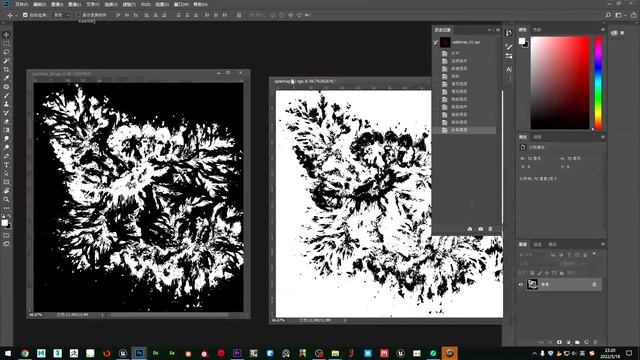This screenshot has height=360, width=640.
Task: Click the hue spectrum slider
Action: 598,83
